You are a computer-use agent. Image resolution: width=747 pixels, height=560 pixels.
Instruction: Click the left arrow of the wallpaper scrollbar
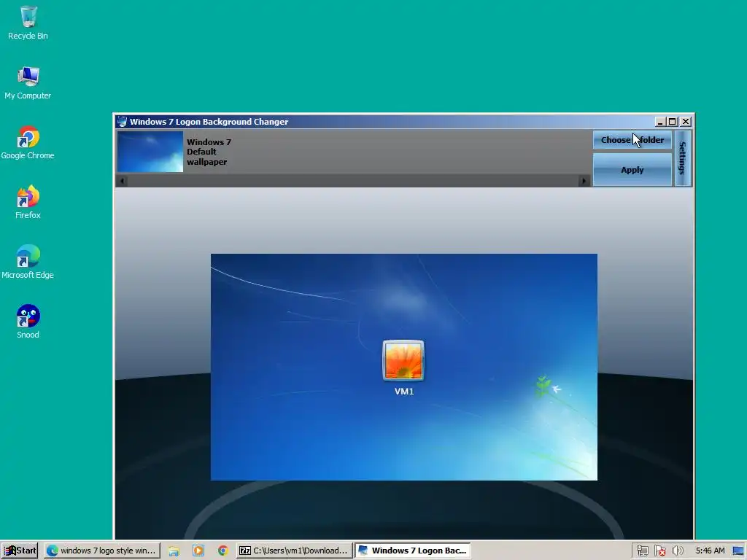point(123,181)
